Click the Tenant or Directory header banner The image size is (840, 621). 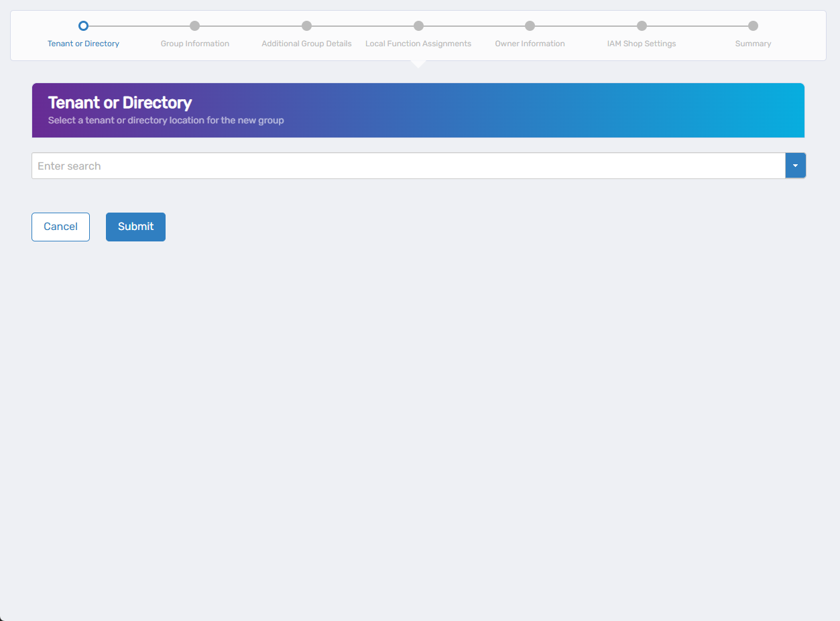[418, 110]
